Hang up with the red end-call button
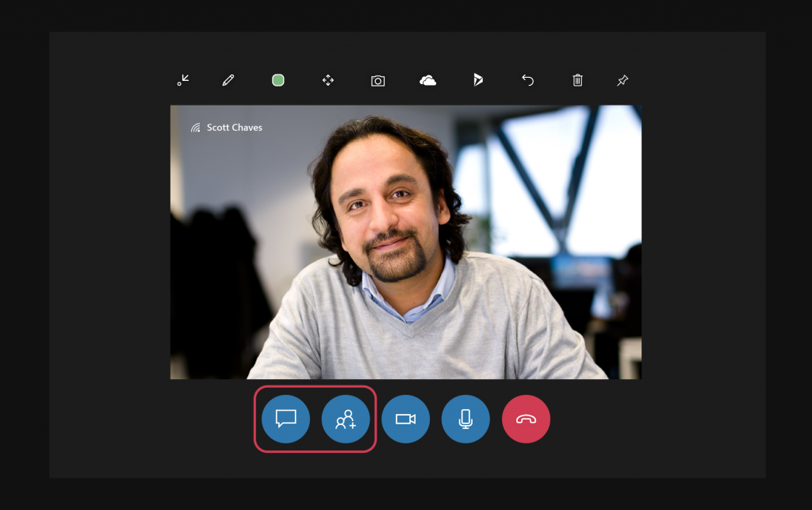This screenshot has width=812, height=510. point(526,419)
